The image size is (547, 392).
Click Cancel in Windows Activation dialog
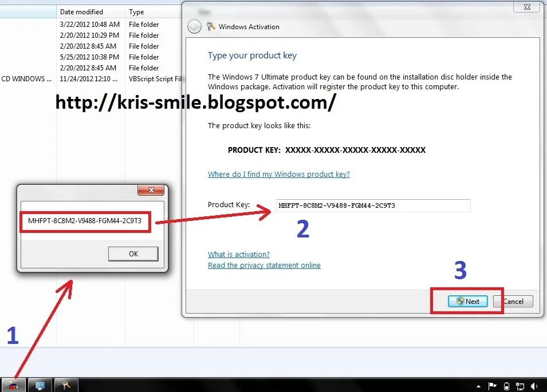[513, 302]
